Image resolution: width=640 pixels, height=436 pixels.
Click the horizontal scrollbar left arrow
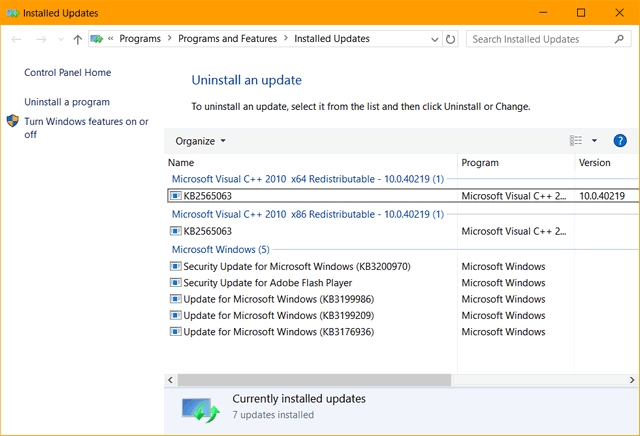click(x=171, y=380)
